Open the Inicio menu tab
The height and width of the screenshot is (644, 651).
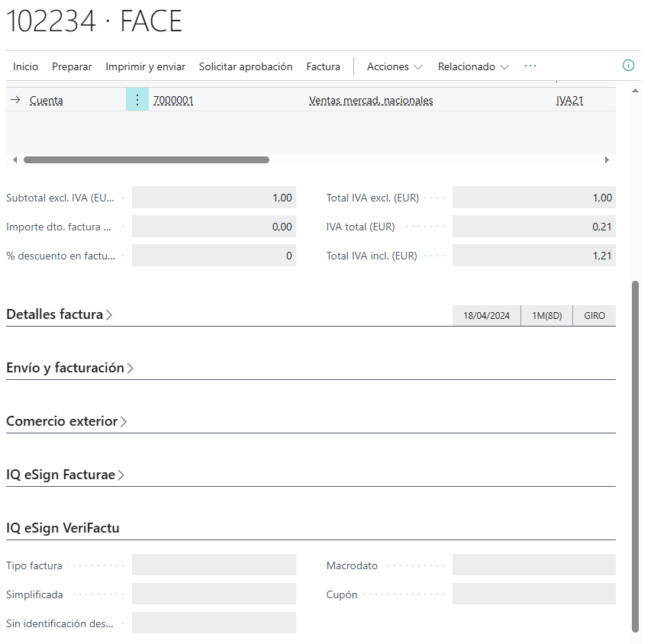25,66
